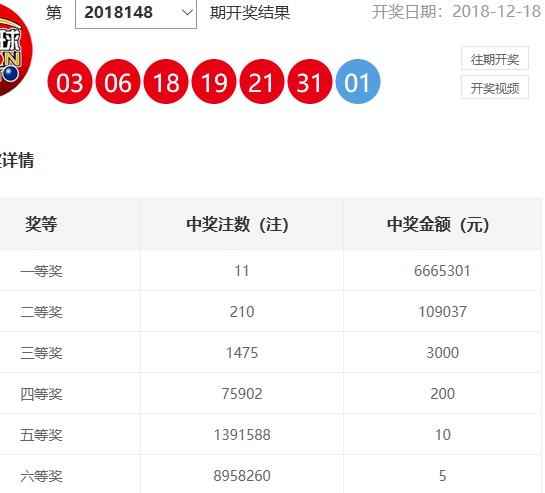The width and height of the screenshot is (545, 493).
Task: Click the red ball number 21
Action: 262,82
